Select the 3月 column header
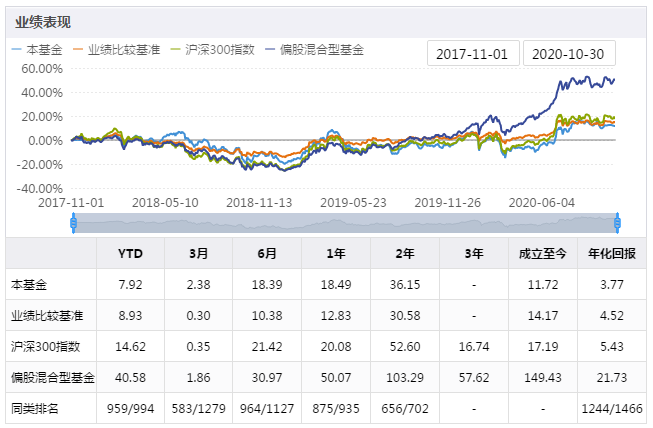 click(199, 254)
